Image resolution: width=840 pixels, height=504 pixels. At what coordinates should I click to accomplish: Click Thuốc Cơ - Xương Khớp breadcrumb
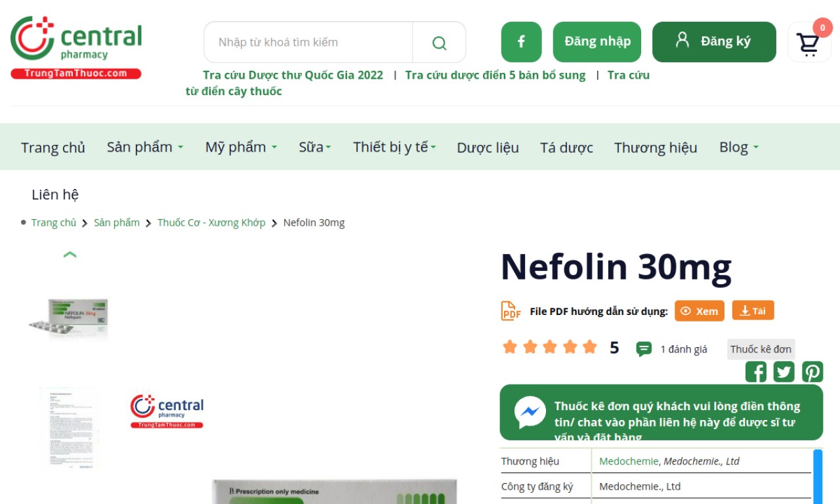(x=211, y=222)
